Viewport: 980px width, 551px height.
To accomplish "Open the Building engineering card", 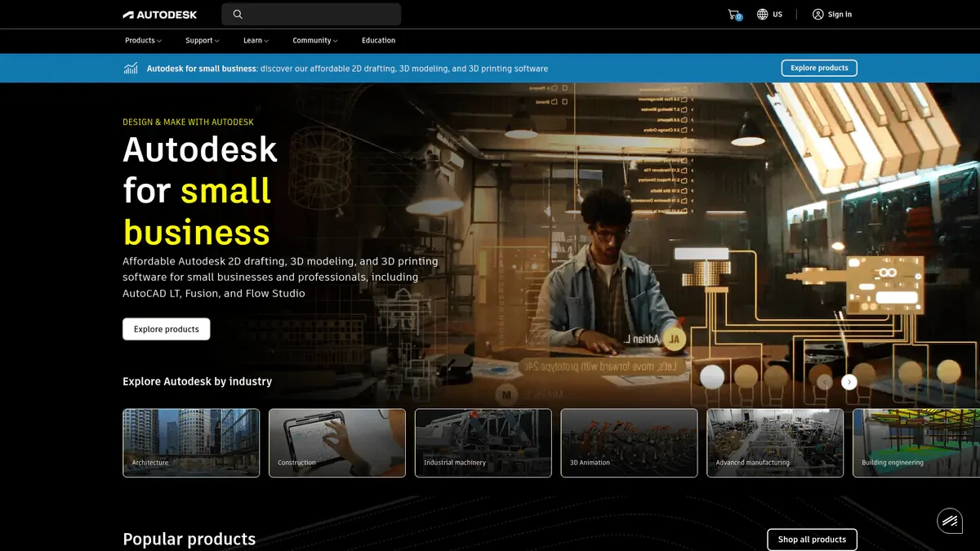I will click(x=916, y=442).
